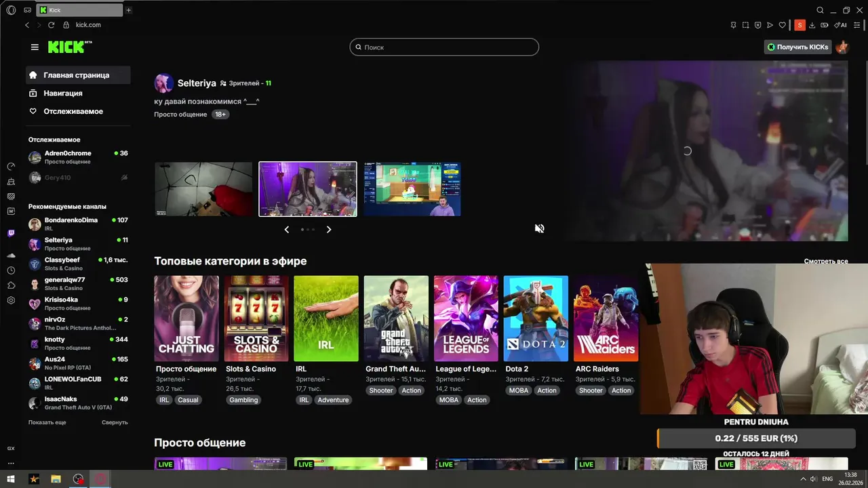Viewport: 868px width, 488px height.
Task: Open the Just Chatting category card
Action: coord(186,319)
